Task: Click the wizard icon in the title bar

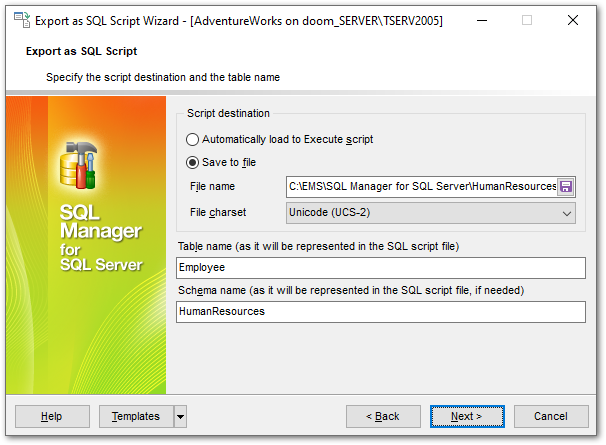Action: tap(22, 20)
